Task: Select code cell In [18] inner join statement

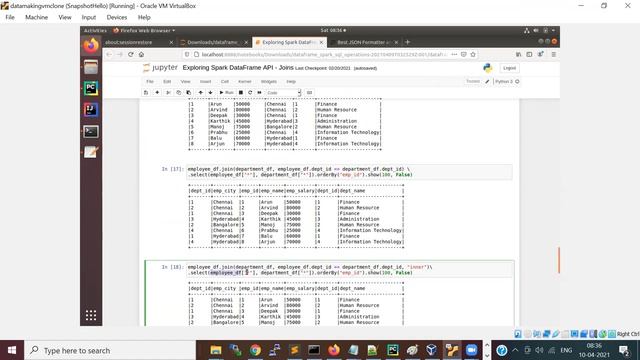Action: 349,270
